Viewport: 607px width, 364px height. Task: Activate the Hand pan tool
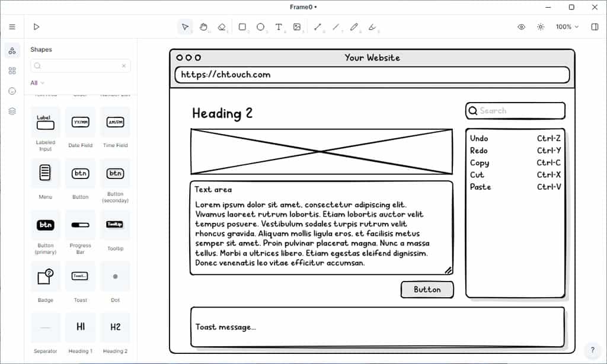203,27
